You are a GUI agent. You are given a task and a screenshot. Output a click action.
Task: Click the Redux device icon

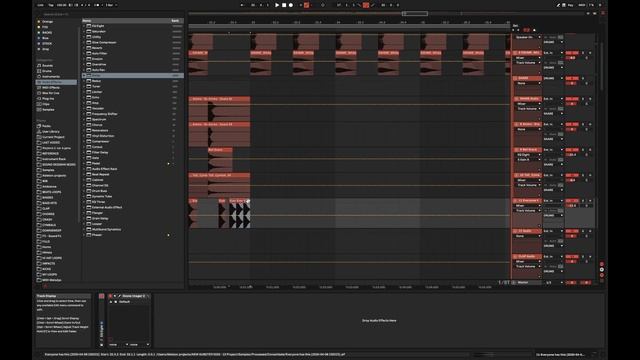89,81
